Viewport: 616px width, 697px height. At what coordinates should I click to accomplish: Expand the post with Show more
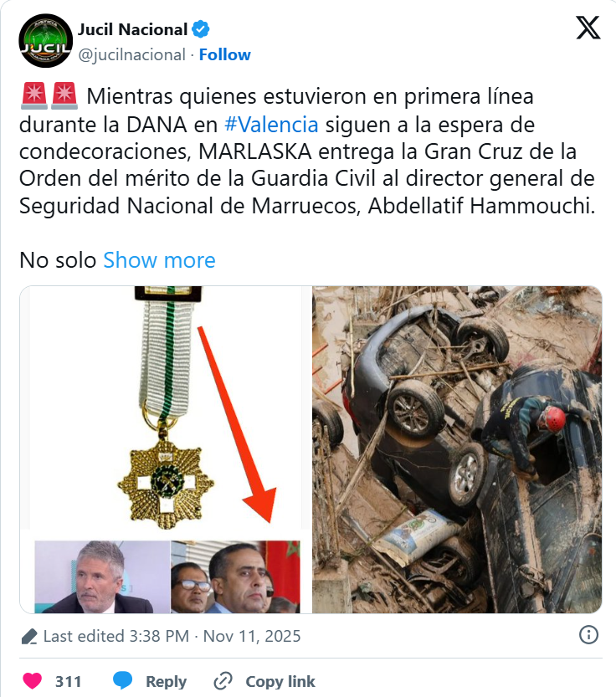pyautogui.click(x=159, y=260)
